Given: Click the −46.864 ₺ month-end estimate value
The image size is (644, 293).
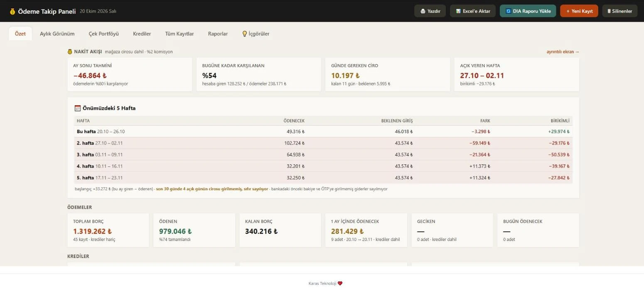Looking at the screenshot, I should coord(90,76).
